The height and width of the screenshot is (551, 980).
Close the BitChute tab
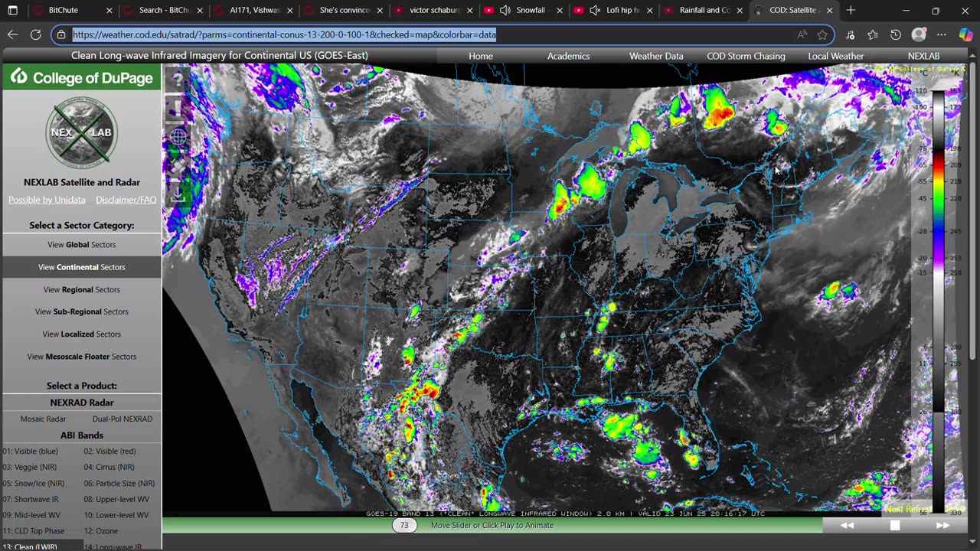[x=109, y=11]
